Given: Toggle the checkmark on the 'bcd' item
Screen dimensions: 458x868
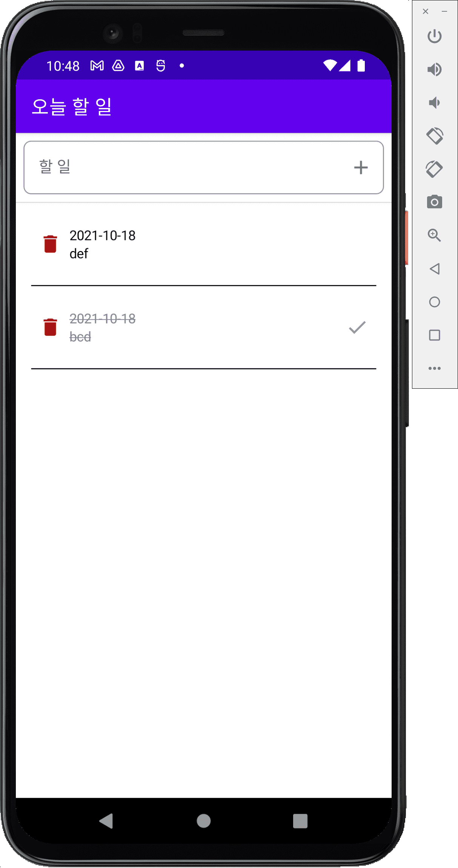Looking at the screenshot, I should click(357, 327).
